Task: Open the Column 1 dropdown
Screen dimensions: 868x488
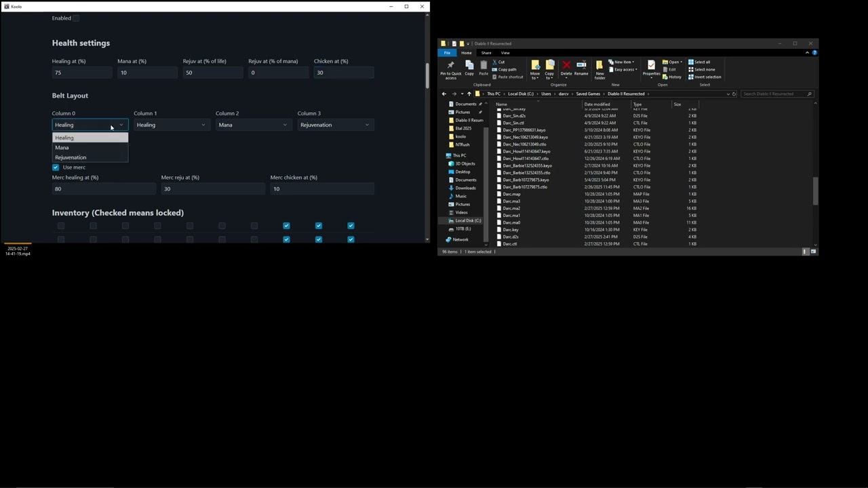Action: 172,125
